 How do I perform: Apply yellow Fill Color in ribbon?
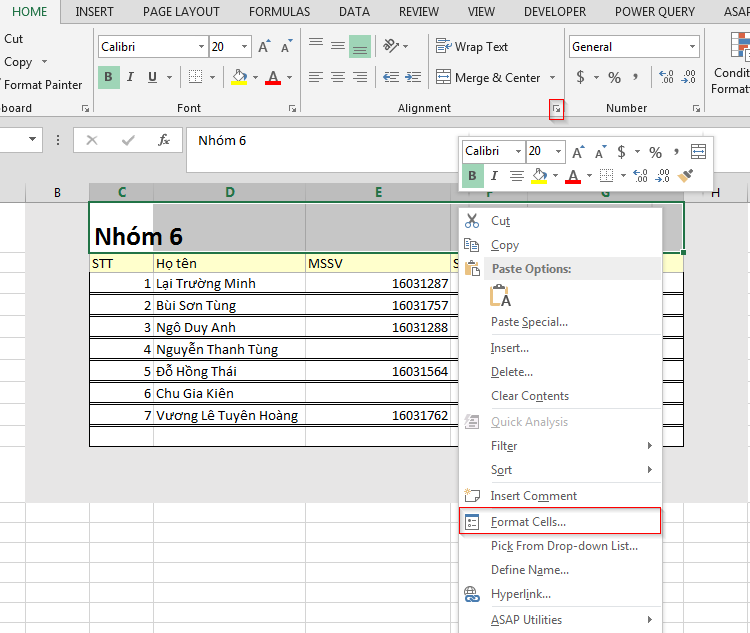[239, 77]
